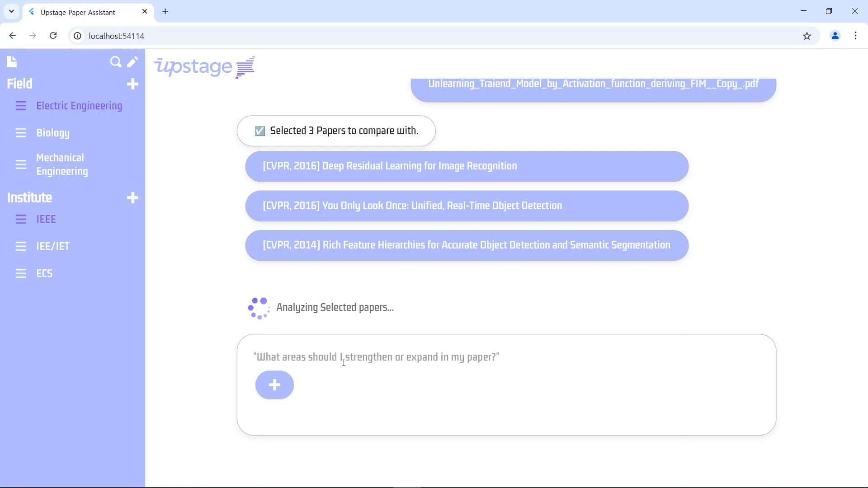868x488 pixels.
Task: Click the pencil edit icon
Action: pyautogui.click(x=132, y=62)
